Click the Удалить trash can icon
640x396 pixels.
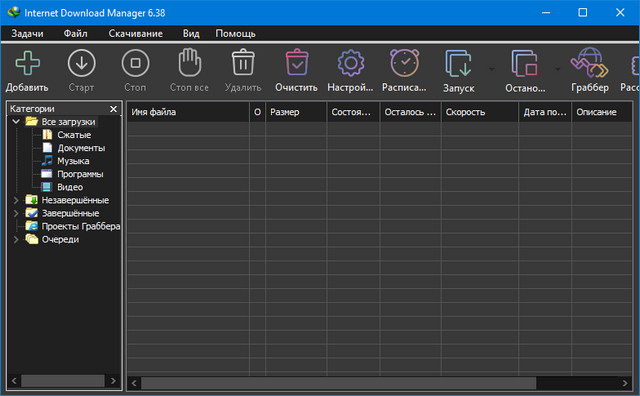[x=243, y=62]
